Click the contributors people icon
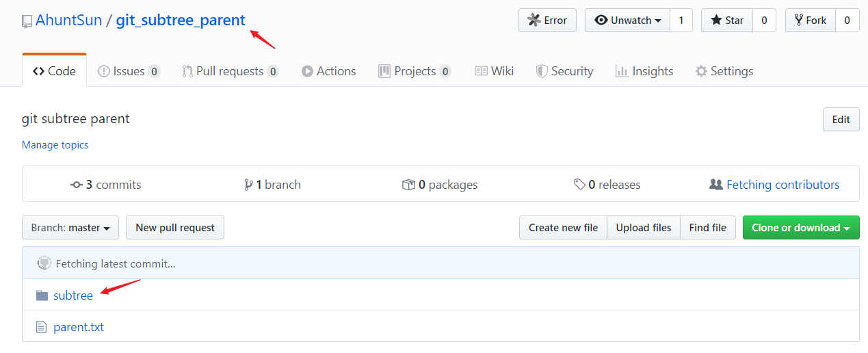This screenshot has width=868, height=353. click(x=716, y=185)
